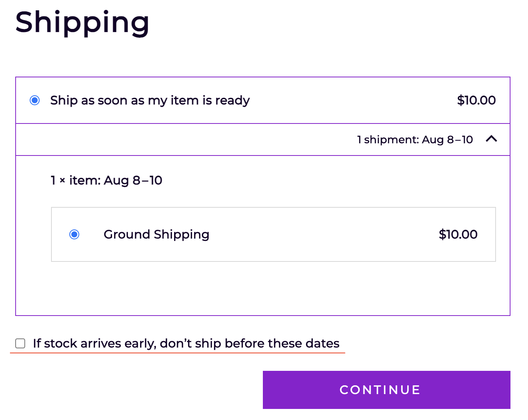Select the 'Ship as soon as ready' radio button
This screenshot has height=420, width=528.
point(35,100)
